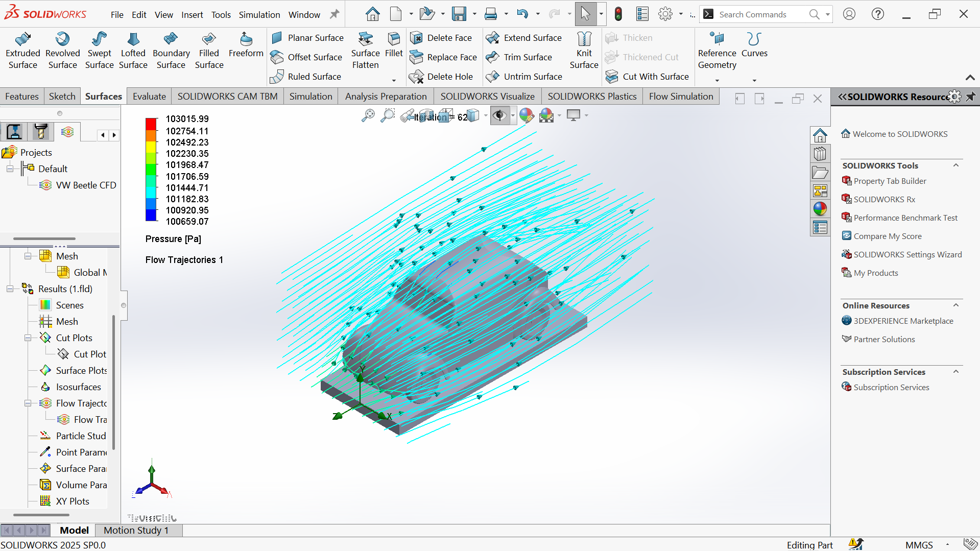Collapse the Subscription Services section
Image resolution: width=980 pixels, height=551 pixels.
[x=956, y=372]
